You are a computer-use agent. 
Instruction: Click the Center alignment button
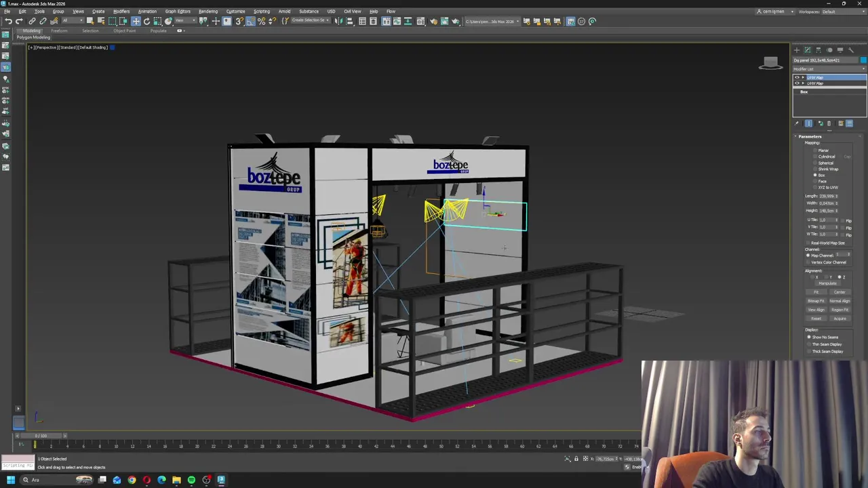(x=840, y=292)
